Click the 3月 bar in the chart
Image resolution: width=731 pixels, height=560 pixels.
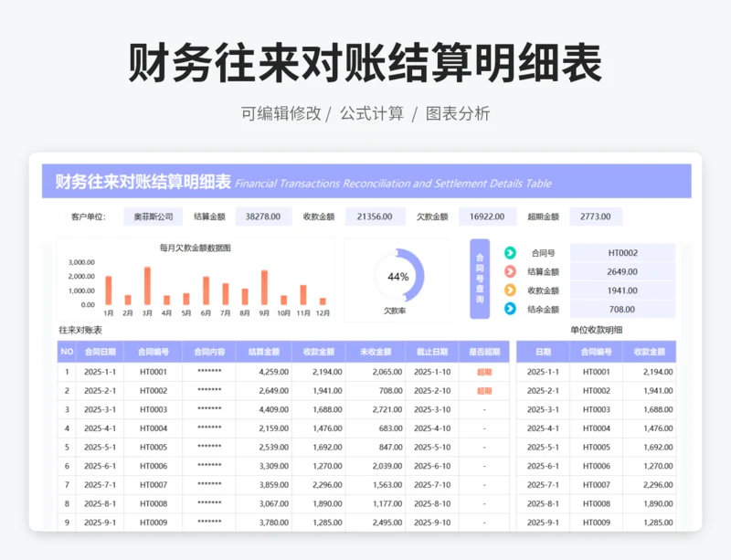click(x=147, y=286)
